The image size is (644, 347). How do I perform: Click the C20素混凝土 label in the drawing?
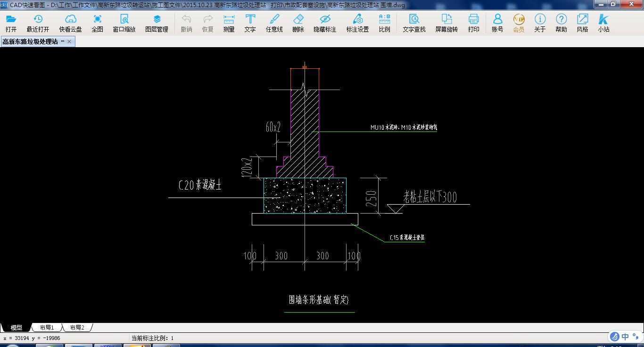(x=200, y=185)
